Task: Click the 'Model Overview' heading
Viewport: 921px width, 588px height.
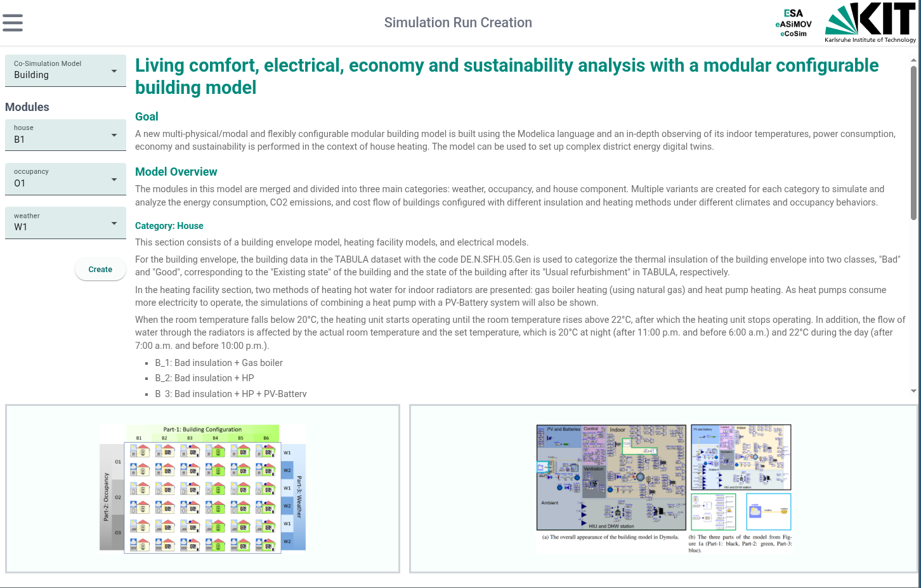Action: [x=176, y=172]
